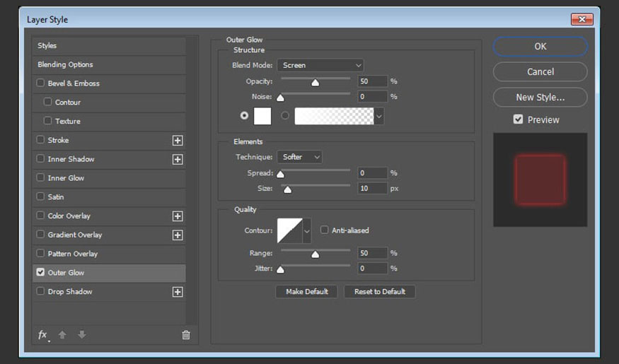The height and width of the screenshot is (364, 619).
Task: Click the Spread slider handle
Action: [280, 174]
